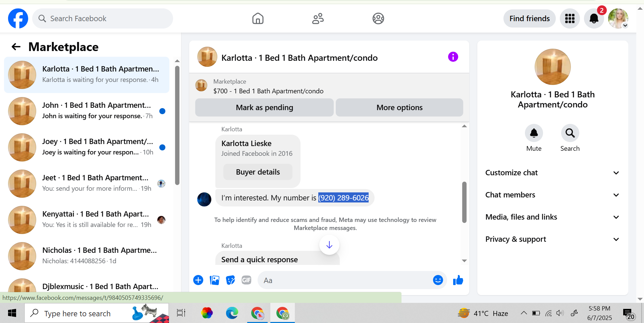Open Windows Start menu
Image resolution: width=644 pixels, height=323 pixels.
(12, 313)
